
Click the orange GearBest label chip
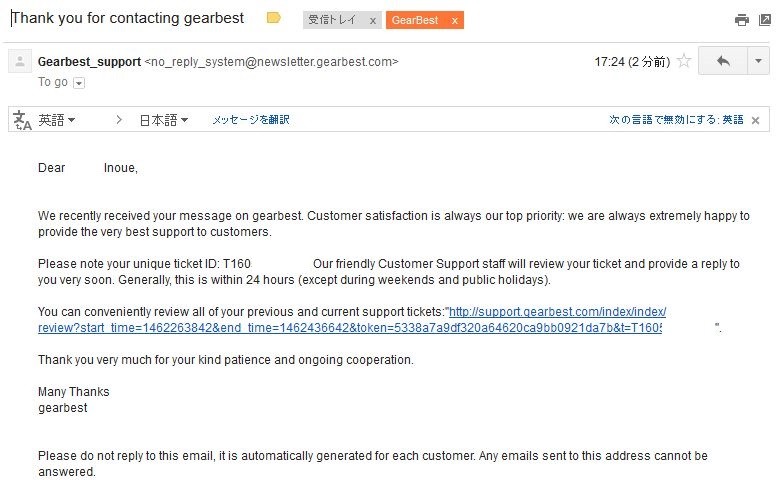point(415,20)
